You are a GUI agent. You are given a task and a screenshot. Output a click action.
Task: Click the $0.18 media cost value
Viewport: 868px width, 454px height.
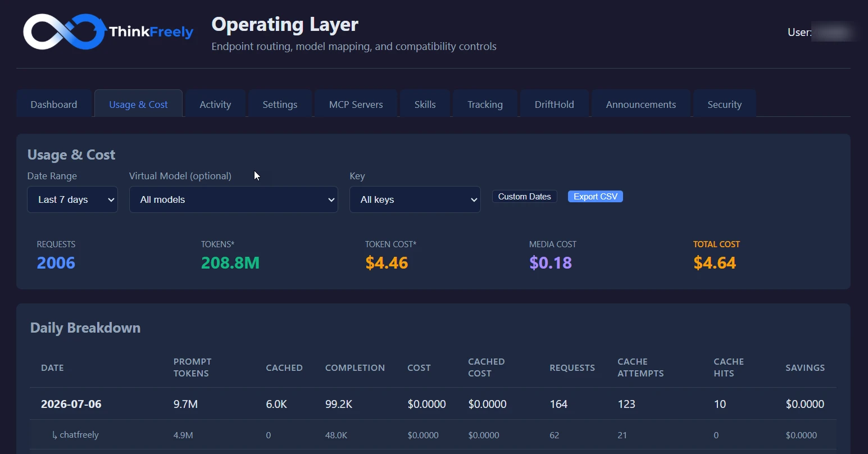(x=551, y=262)
